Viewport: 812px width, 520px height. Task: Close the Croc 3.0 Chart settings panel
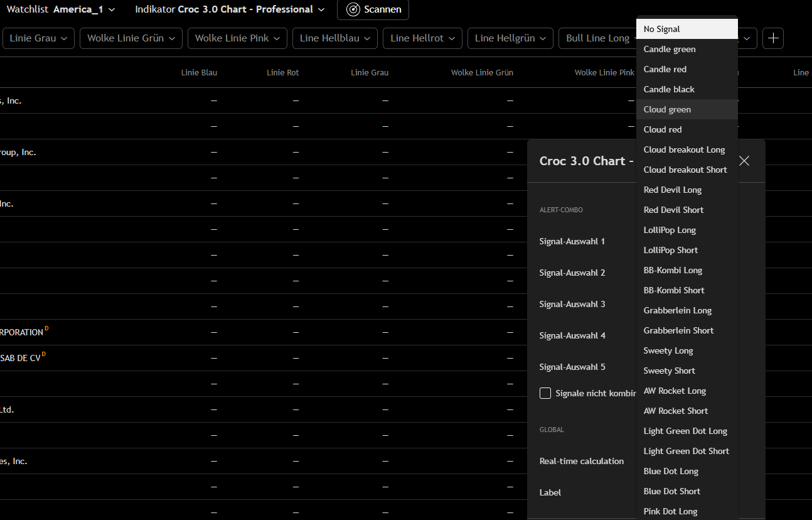744,161
